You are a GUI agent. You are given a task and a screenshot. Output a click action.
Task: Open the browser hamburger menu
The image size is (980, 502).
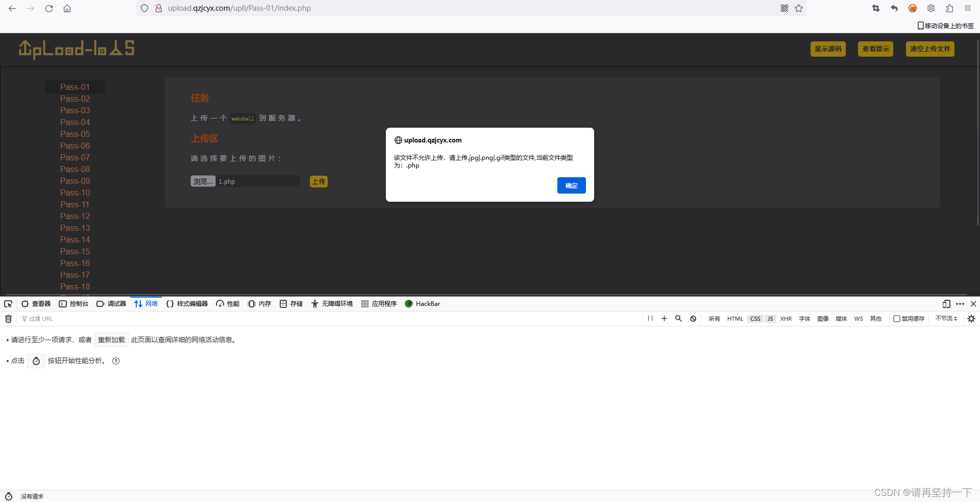(968, 8)
